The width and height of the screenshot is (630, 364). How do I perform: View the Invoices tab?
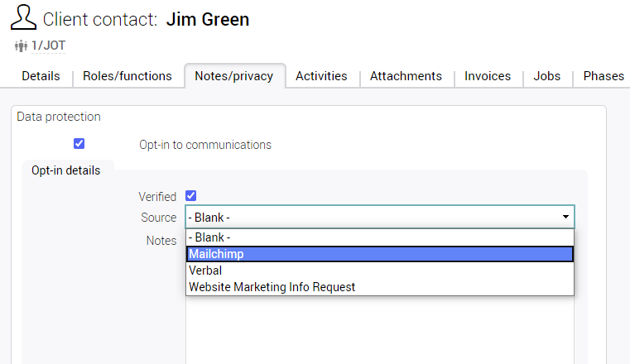click(488, 76)
